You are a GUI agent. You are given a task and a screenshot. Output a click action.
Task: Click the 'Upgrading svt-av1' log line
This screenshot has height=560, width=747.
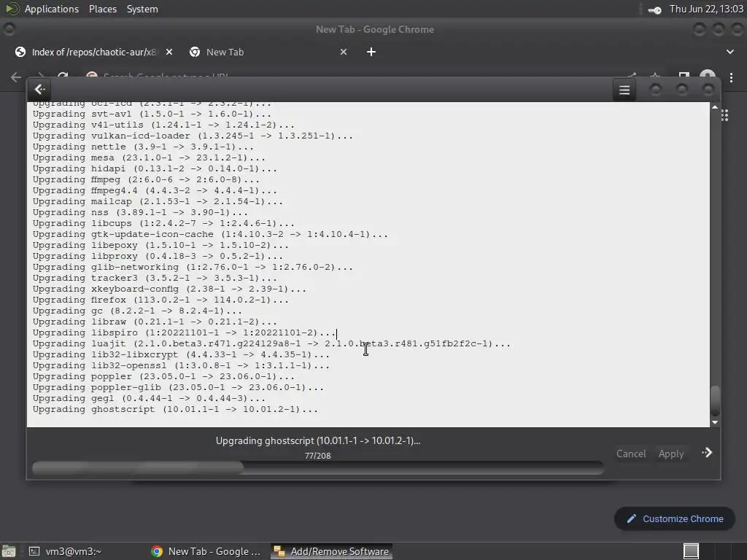point(152,114)
